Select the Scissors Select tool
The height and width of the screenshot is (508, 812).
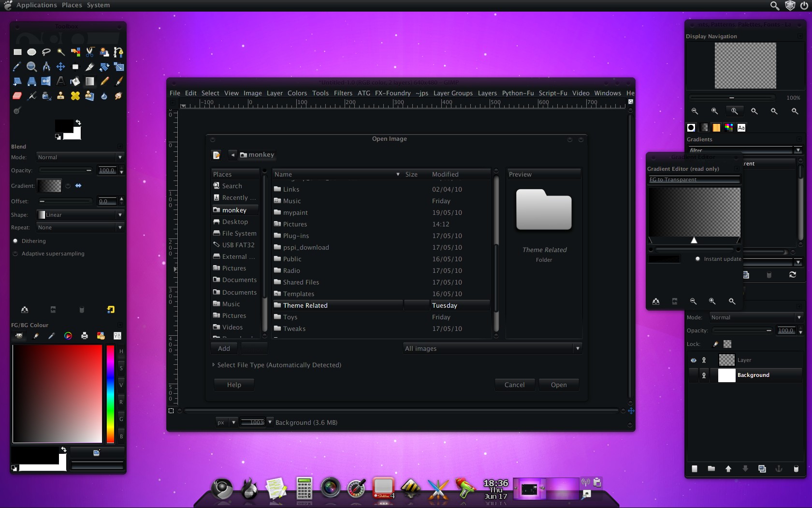click(90, 52)
